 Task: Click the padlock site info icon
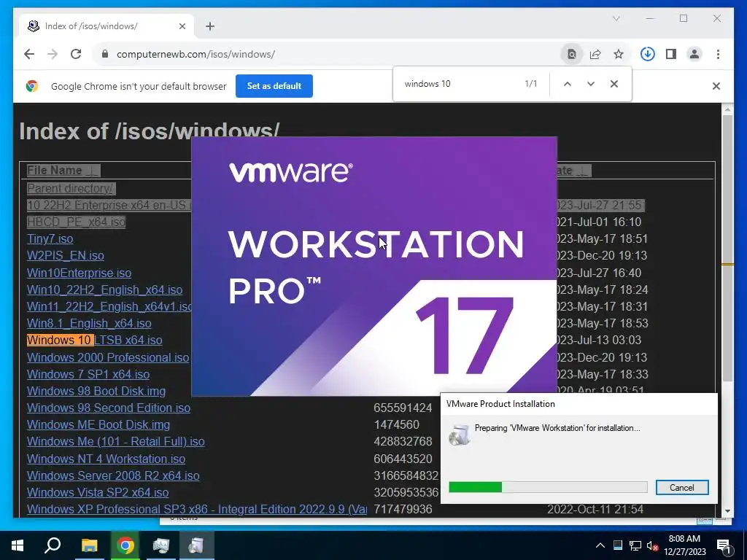pos(105,54)
